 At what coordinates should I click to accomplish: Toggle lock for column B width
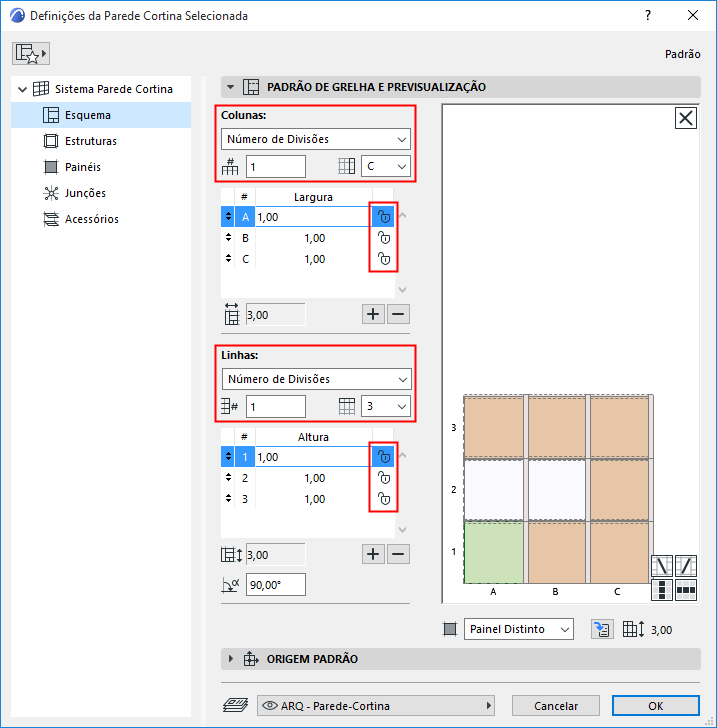point(383,238)
